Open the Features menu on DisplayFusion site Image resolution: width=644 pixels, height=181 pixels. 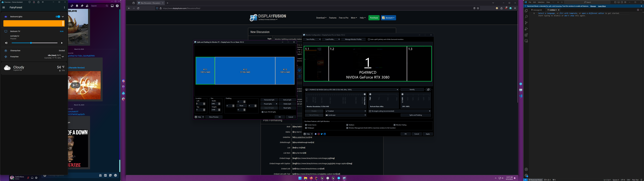click(x=333, y=18)
